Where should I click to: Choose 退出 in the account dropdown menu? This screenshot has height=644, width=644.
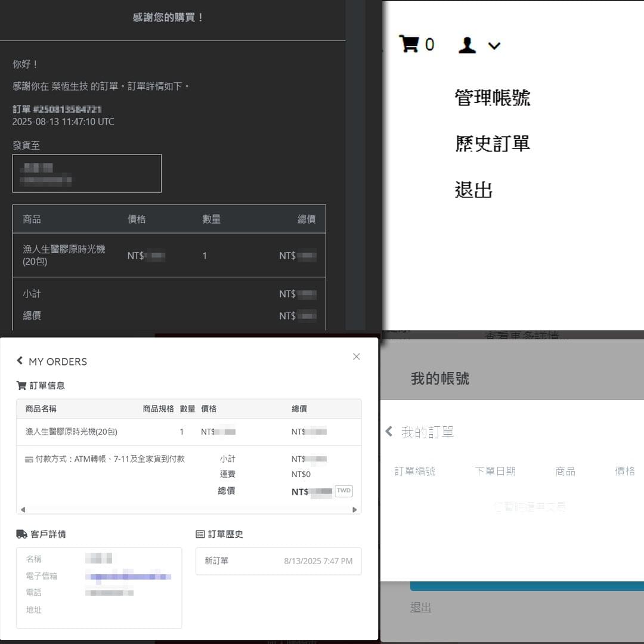(473, 190)
